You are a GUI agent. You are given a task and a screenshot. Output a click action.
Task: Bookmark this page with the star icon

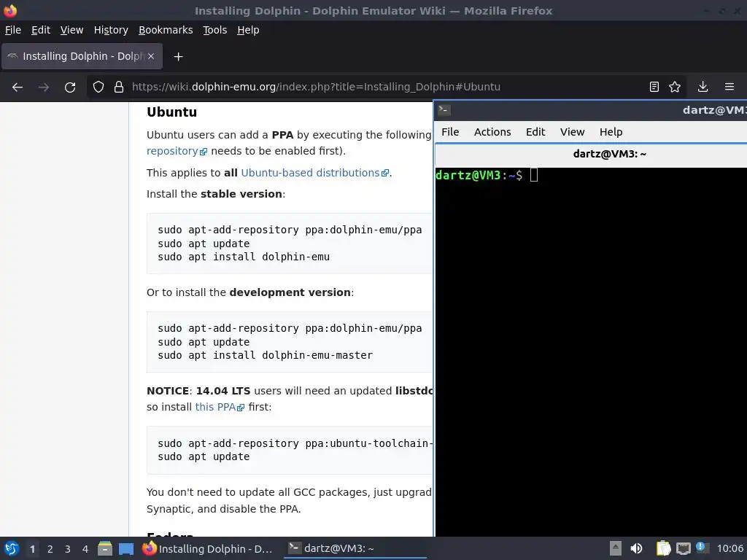click(675, 87)
